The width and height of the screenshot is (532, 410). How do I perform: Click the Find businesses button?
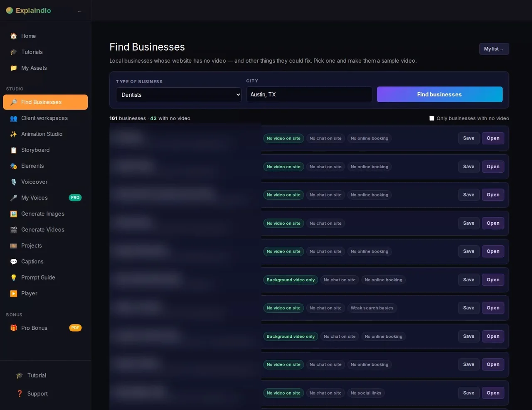(x=440, y=94)
